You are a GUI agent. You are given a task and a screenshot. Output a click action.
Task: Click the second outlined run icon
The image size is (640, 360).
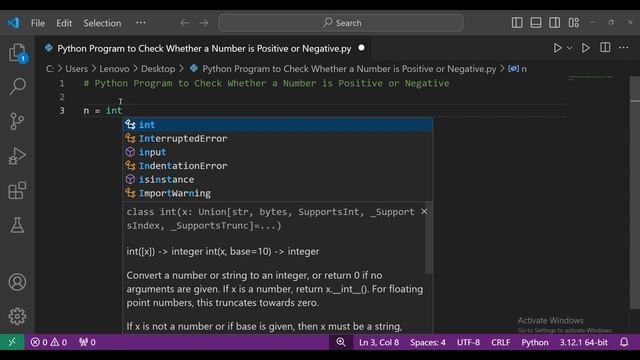586,48
